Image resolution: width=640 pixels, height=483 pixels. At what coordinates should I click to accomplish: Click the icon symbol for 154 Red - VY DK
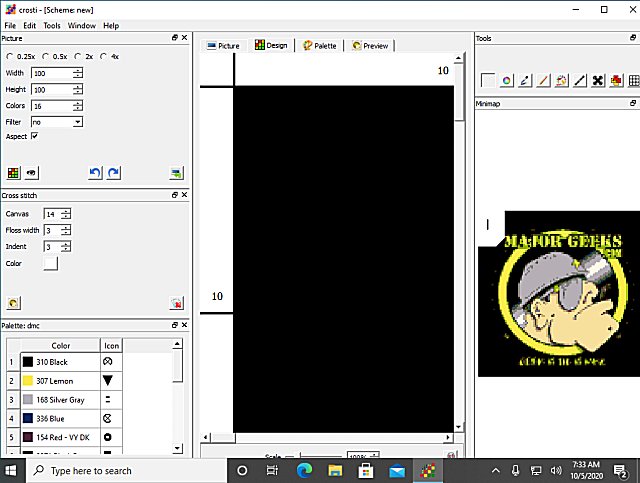[107, 437]
